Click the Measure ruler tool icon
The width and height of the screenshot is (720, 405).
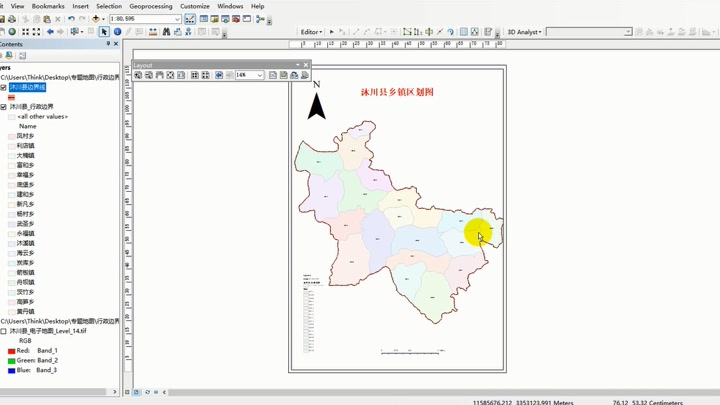[152, 32]
